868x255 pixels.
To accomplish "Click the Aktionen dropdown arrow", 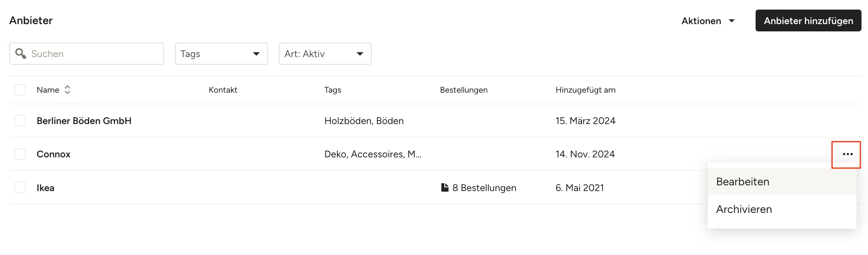I will [731, 21].
